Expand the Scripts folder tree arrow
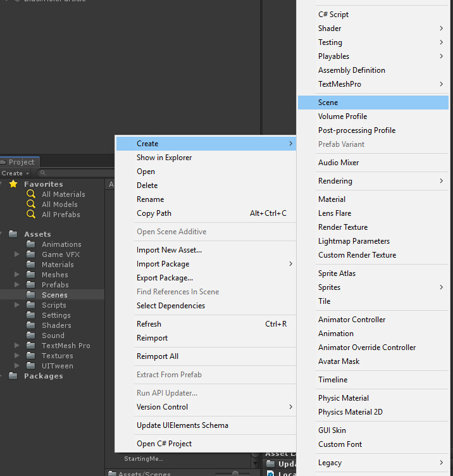Screen dimensions: 453x476 click(x=17, y=305)
